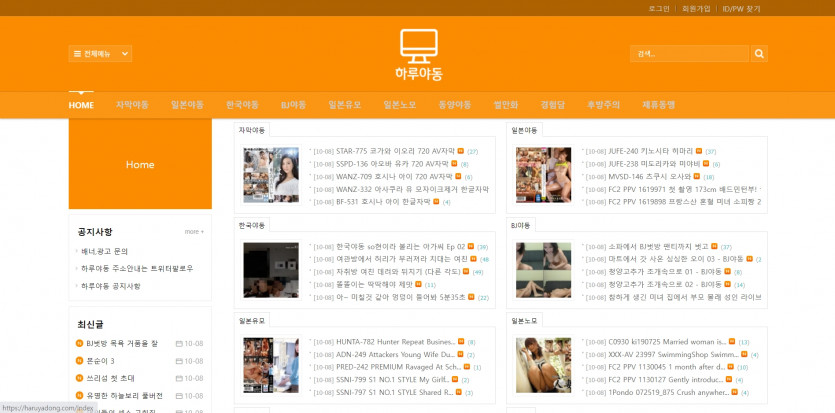The image size is (835, 413).
Task: Click the hamburger icon beside 전체메뉴
Action: pyautogui.click(x=77, y=54)
